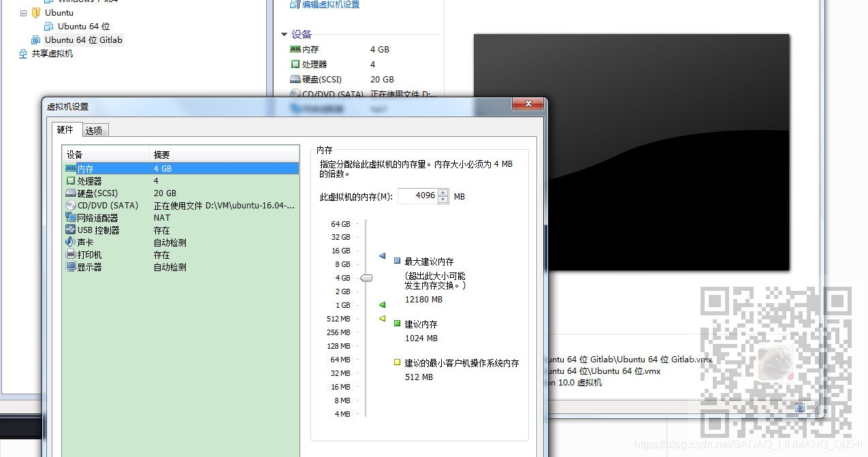Image resolution: width=868 pixels, height=457 pixels.
Task: Click the yellow minimum memory triangle marker
Action: click(382, 318)
